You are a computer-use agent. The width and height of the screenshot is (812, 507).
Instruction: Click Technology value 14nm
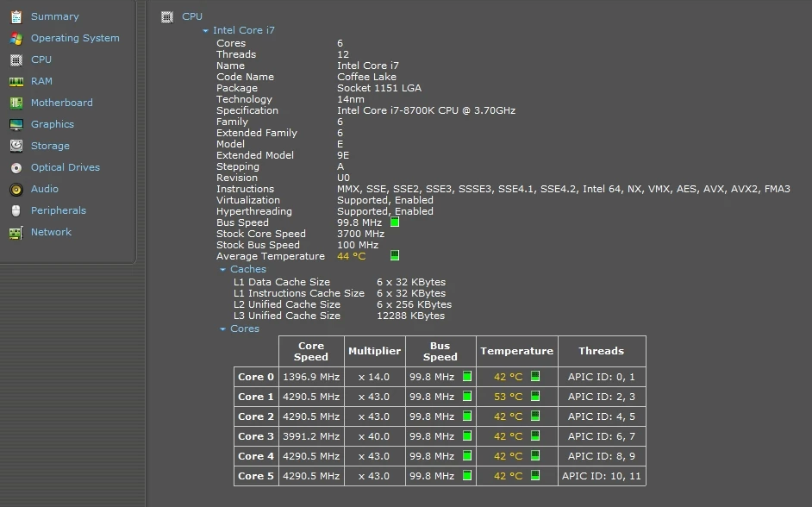pyautogui.click(x=351, y=99)
